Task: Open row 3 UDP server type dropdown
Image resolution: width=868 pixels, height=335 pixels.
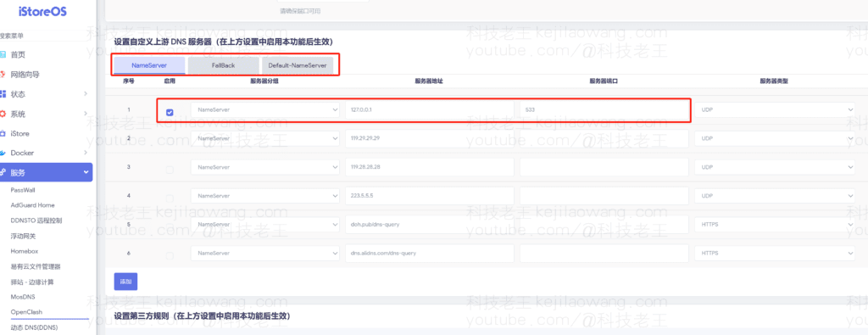Action: point(775,167)
